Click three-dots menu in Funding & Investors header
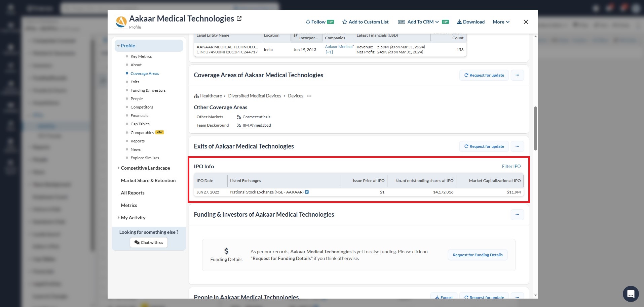644x307 pixels. coord(517,215)
